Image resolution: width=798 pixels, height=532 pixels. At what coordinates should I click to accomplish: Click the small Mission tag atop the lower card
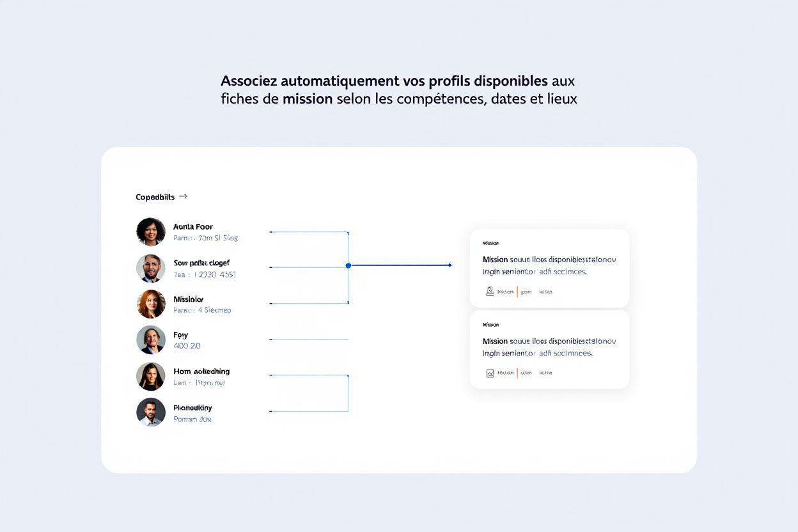[490, 325]
